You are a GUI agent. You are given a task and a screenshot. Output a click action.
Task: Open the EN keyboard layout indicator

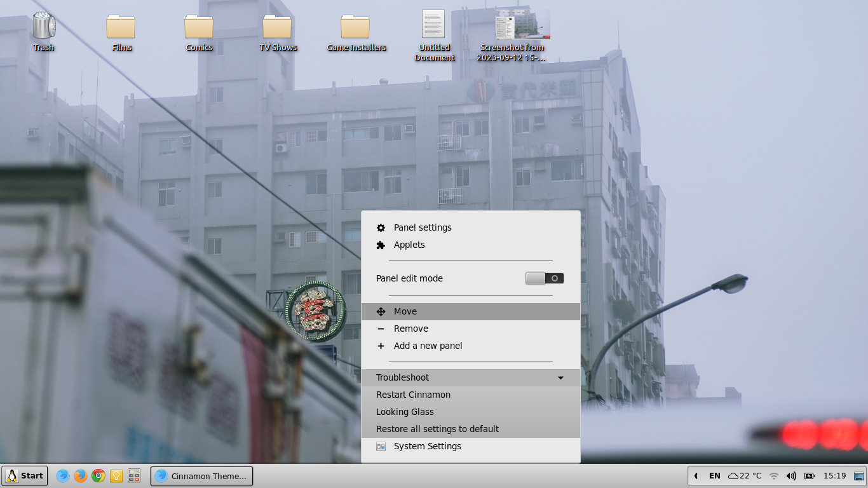coord(715,476)
